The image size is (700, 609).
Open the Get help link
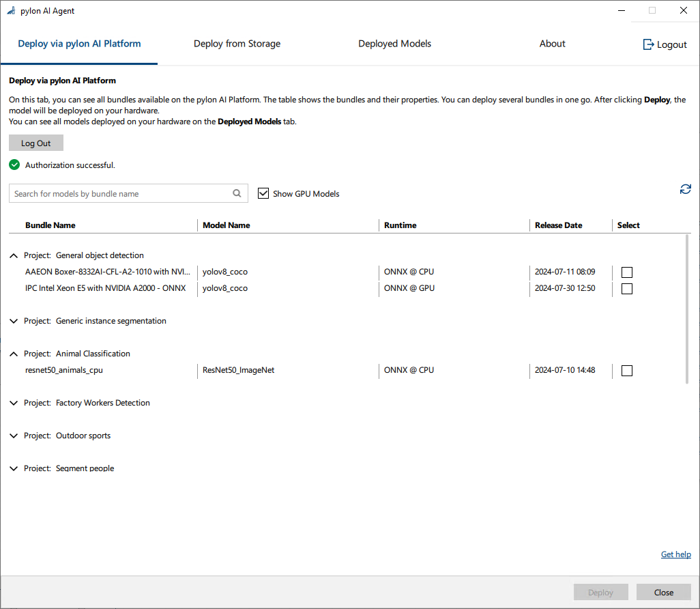676,554
